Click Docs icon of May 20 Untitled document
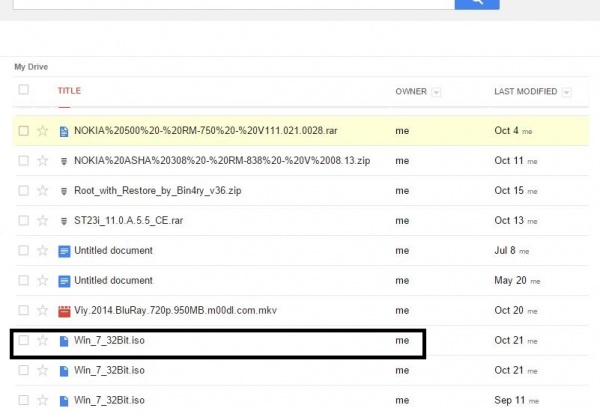The image size is (600, 414). point(64,281)
